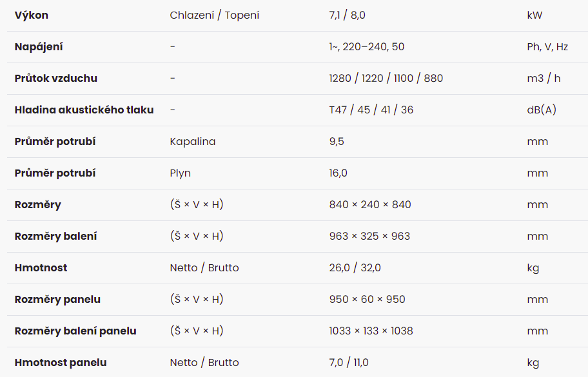Select the Hladina akustického tlaku label
This screenshot has height=377, width=588.
(x=84, y=110)
